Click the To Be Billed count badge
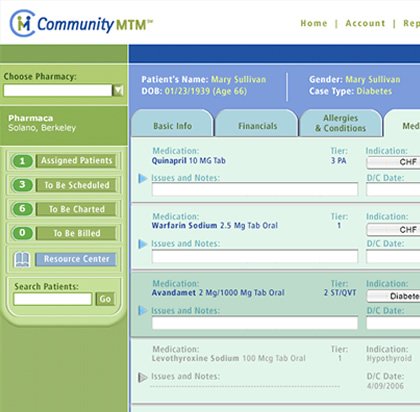The image size is (420, 412). 22,233
